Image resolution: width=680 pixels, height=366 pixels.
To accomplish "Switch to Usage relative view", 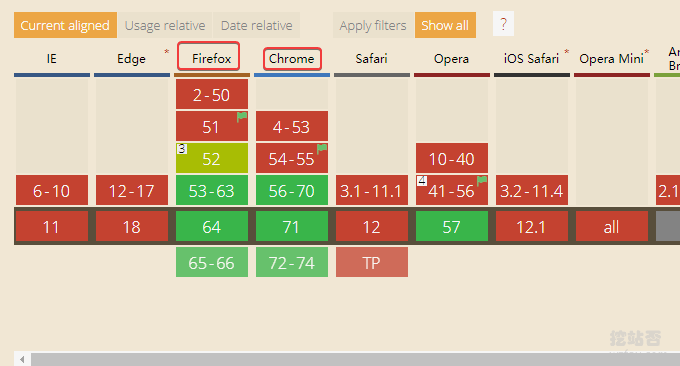I will (x=165, y=25).
